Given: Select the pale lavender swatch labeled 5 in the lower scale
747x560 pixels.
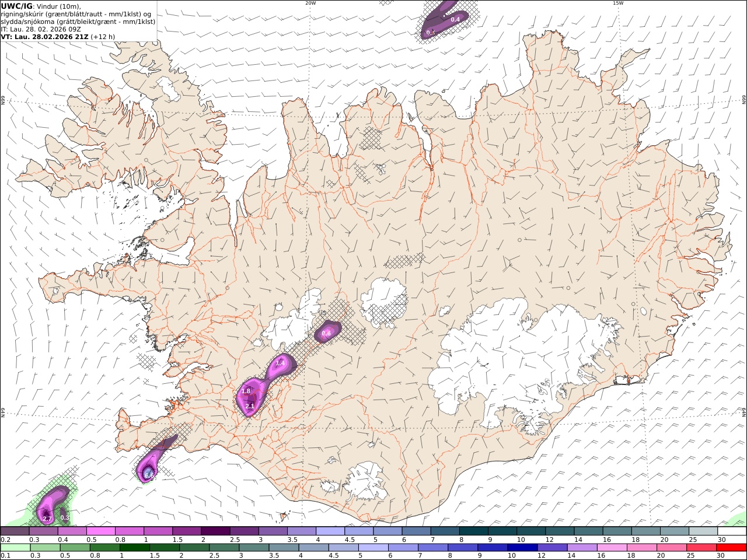Looking at the screenshot, I should (x=373, y=548).
